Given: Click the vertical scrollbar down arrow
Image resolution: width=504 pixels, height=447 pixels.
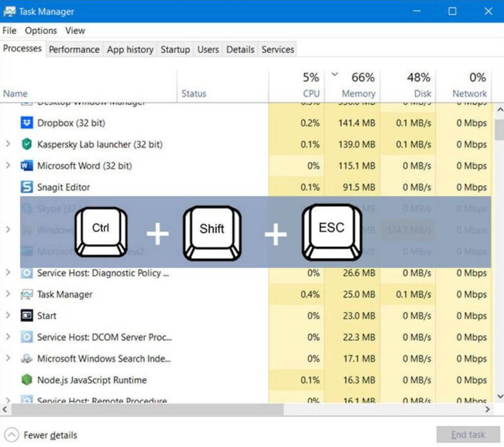Looking at the screenshot, I should (x=499, y=396).
